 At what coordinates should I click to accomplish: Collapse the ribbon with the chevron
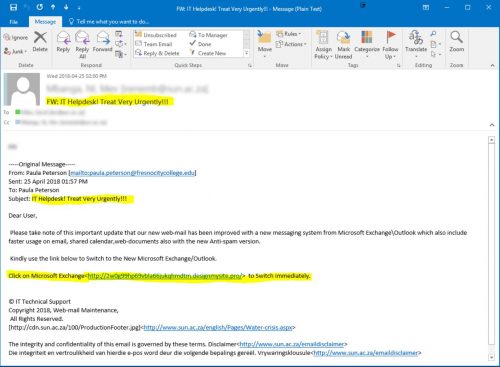tap(492, 65)
